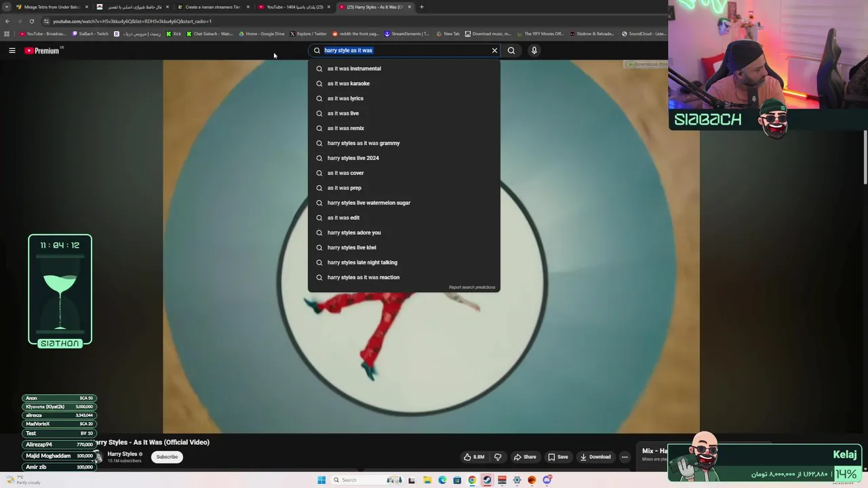Screen dimensions: 868x488
Task: Go to YouTube Premium home logo
Action: pos(42,51)
